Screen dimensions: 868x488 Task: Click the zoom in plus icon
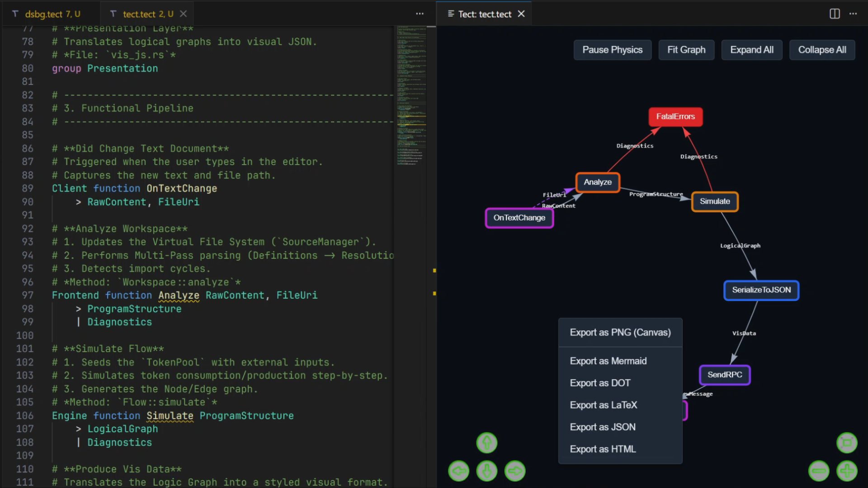848,471
